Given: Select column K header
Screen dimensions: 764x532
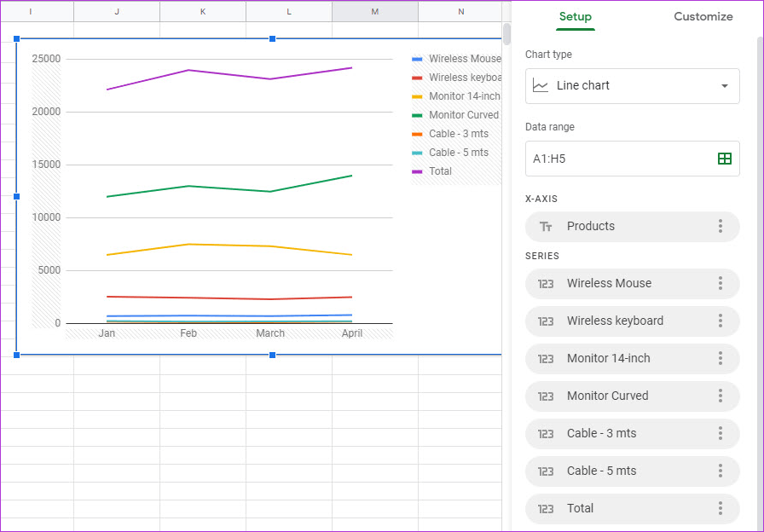Looking at the screenshot, I should (203, 11).
